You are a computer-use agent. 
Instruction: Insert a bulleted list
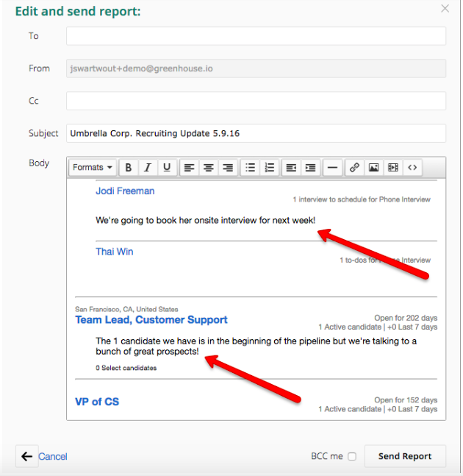pos(250,167)
